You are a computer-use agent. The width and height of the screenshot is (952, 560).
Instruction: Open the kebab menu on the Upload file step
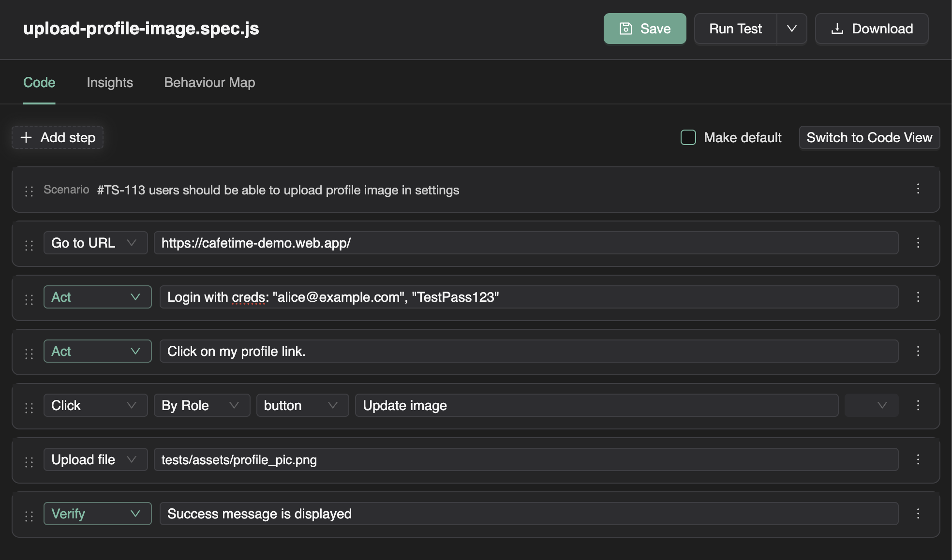[919, 459]
